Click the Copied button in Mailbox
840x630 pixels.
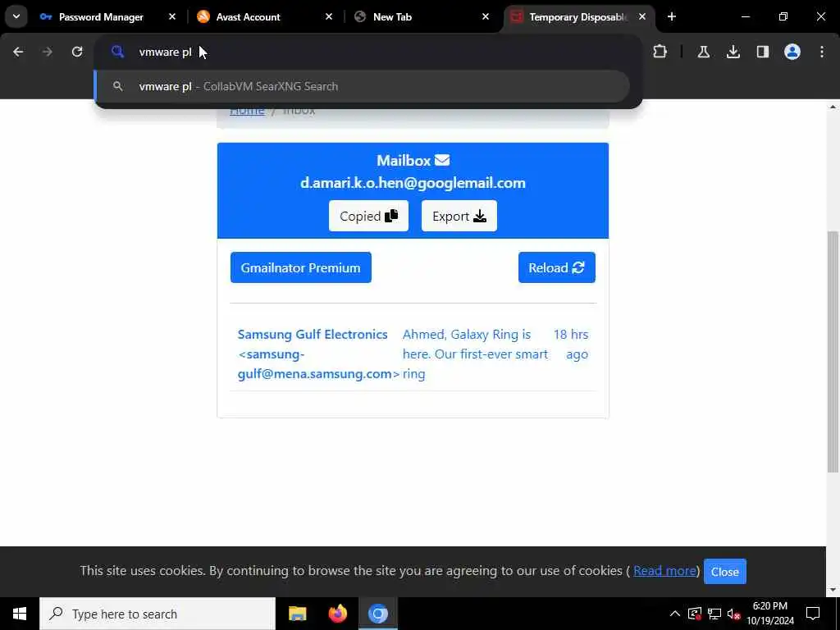368,216
